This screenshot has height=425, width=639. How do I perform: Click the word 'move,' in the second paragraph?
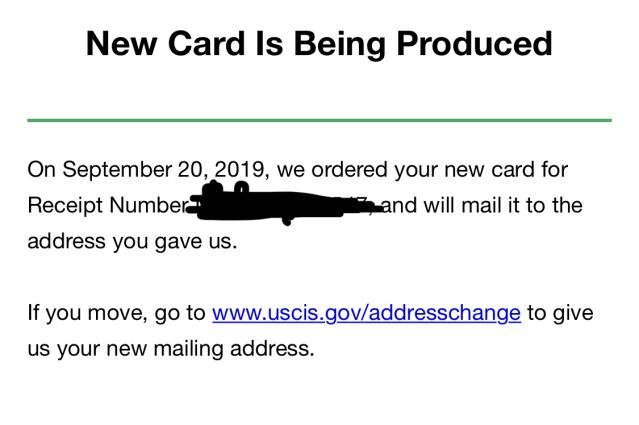click(x=118, y=314)
